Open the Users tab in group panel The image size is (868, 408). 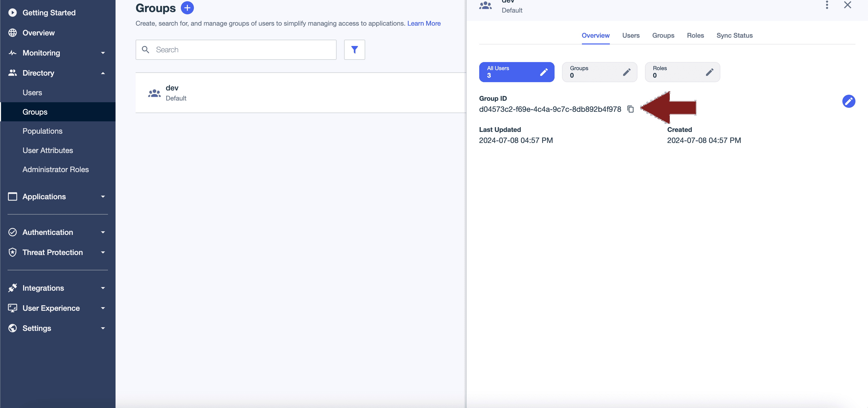pos(630,35)
